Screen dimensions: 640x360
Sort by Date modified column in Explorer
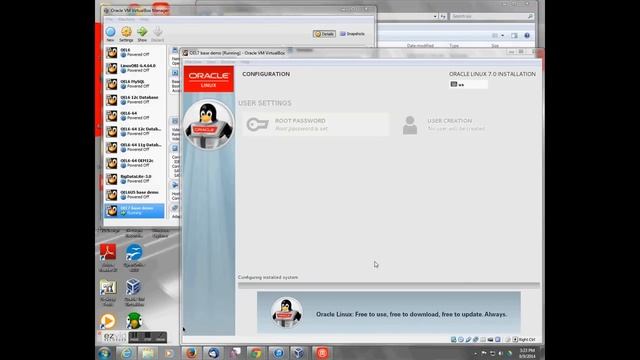(420, 46)
